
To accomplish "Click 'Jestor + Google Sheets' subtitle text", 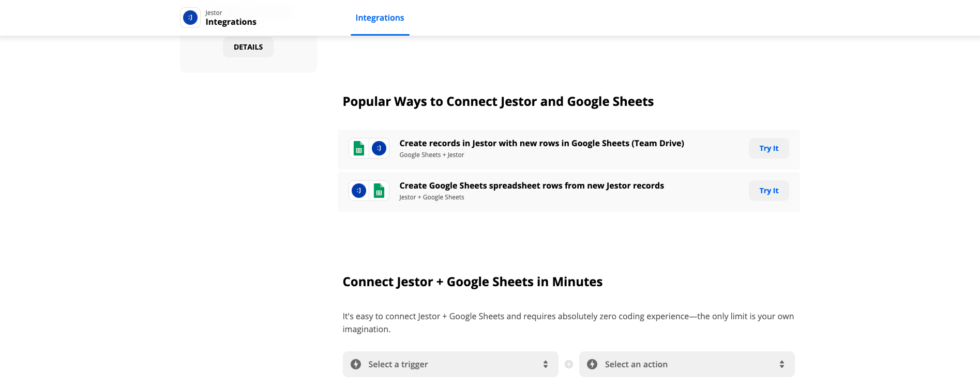I will point(432,197).
